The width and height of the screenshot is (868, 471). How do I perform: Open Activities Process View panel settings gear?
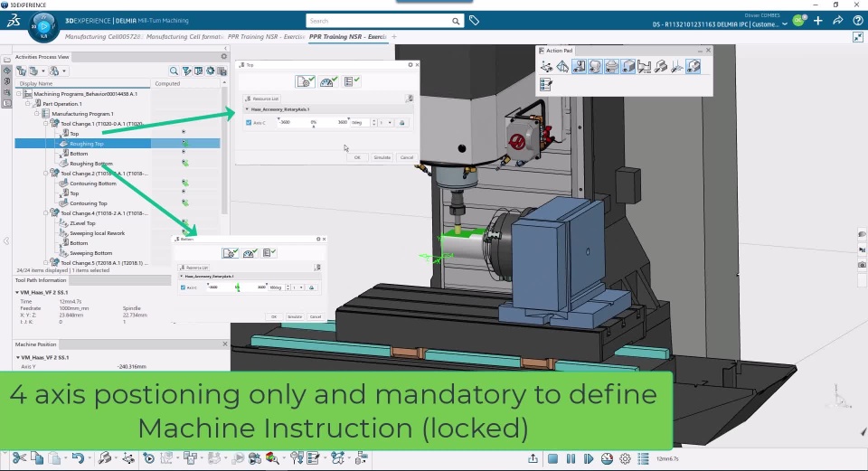(x=223, y=56)
